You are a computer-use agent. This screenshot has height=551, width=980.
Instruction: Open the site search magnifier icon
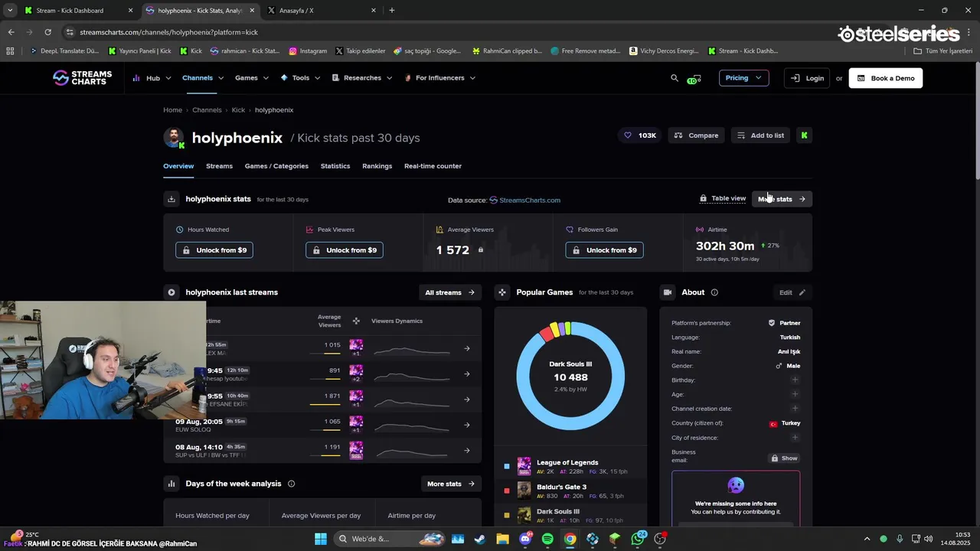[x=675, y=78]
